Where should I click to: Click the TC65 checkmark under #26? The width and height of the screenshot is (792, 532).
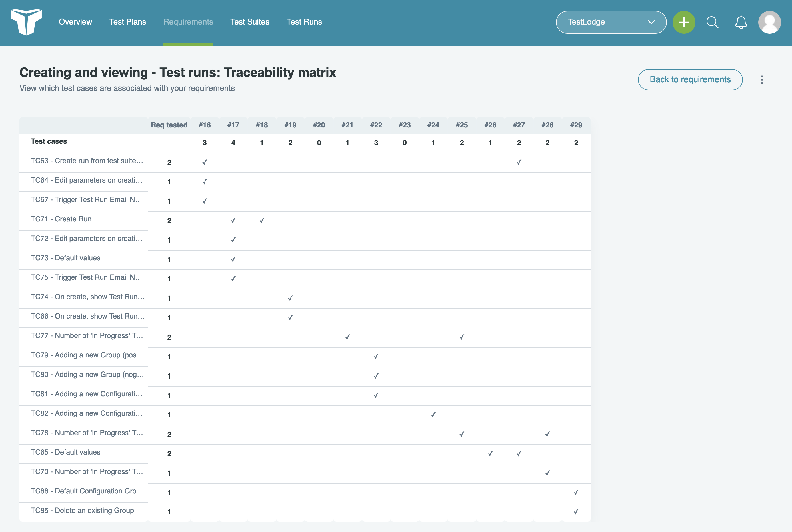click(x=491, y=454)
